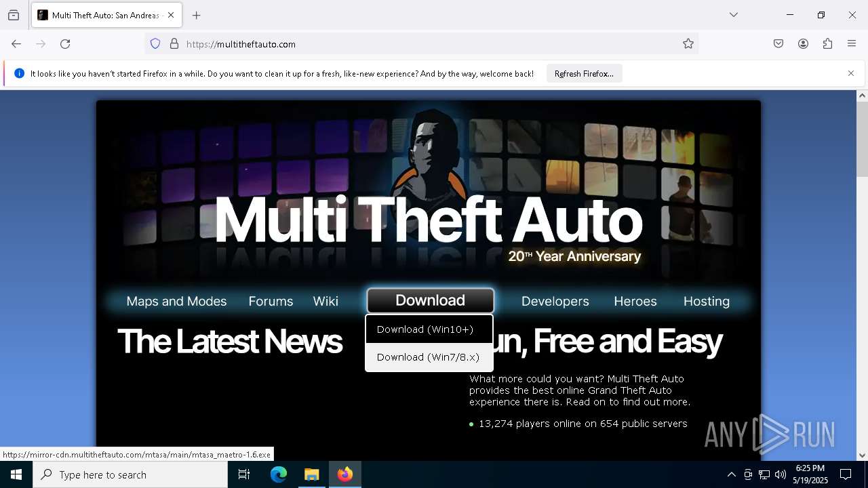Click the taskbar search box
The width and height of the screenshot is (868, 488).
point(130,474)
